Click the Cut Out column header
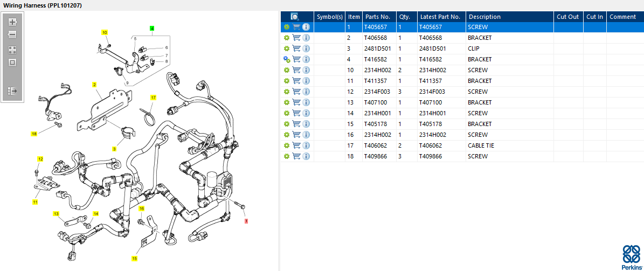Image resolution: width=644 pixels, height=271 pixels. [569, 16]
